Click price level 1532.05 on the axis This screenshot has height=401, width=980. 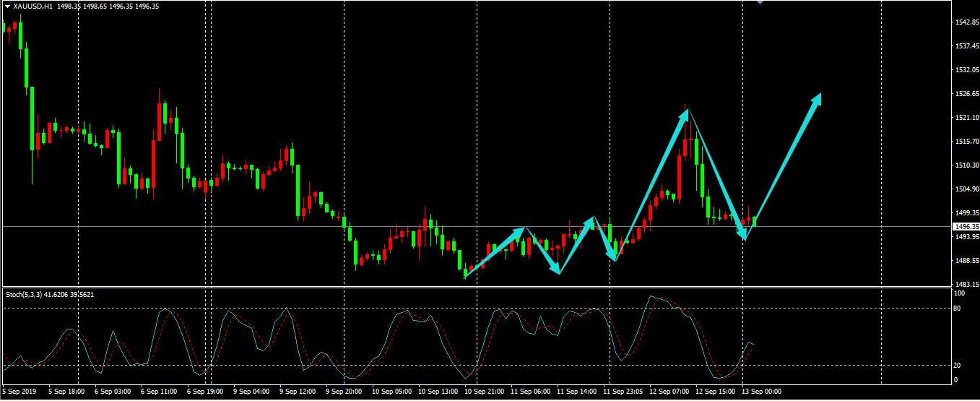pos(966,70)
